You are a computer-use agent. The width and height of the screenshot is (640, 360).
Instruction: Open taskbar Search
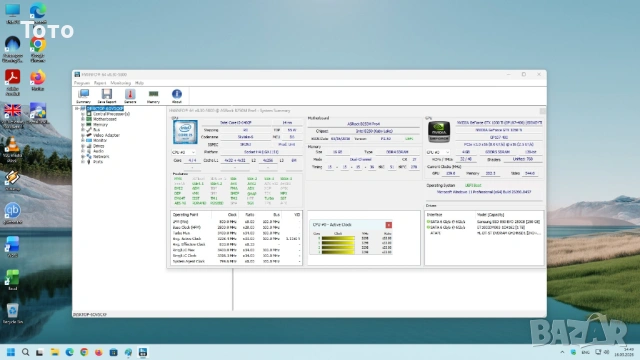25,352
